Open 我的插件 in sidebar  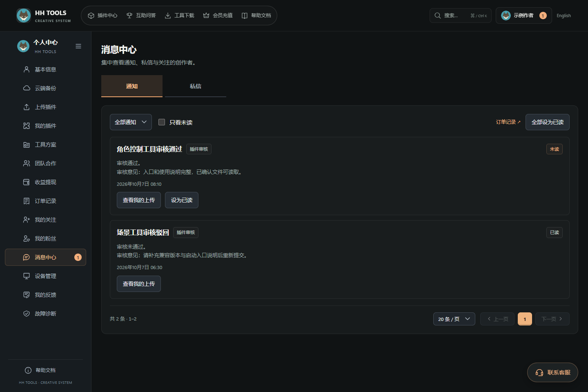coord(45,126)
